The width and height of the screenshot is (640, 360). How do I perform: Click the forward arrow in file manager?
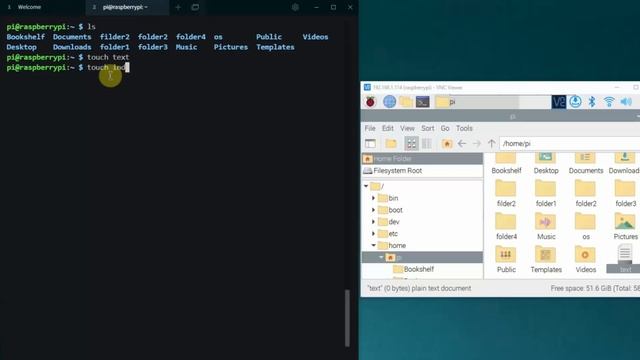click(x=476, y=143)
